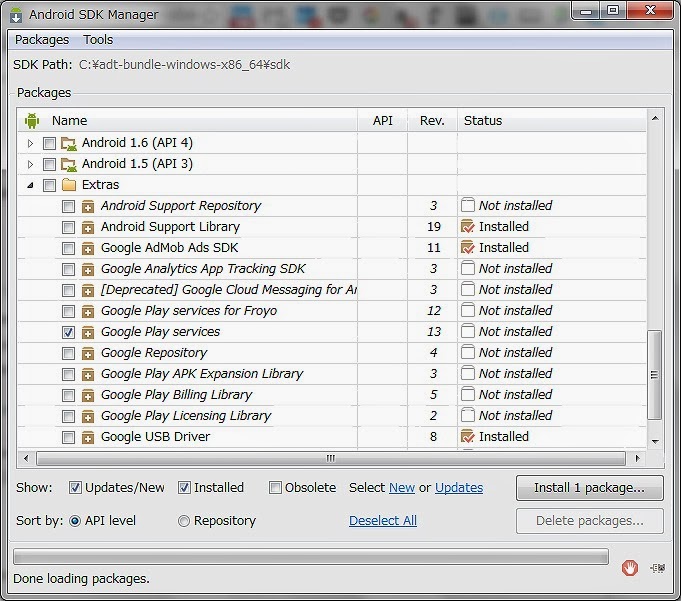Click package icon for Google Play Billing Library
The image size is (681, 601).
point(88,395)
